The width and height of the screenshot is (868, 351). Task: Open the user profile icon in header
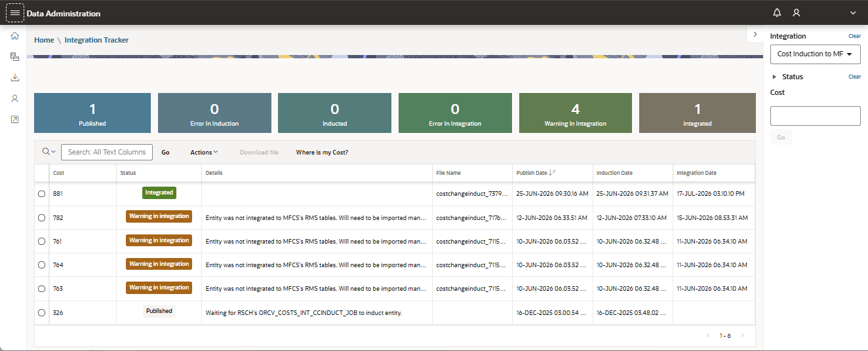point(797,12)
